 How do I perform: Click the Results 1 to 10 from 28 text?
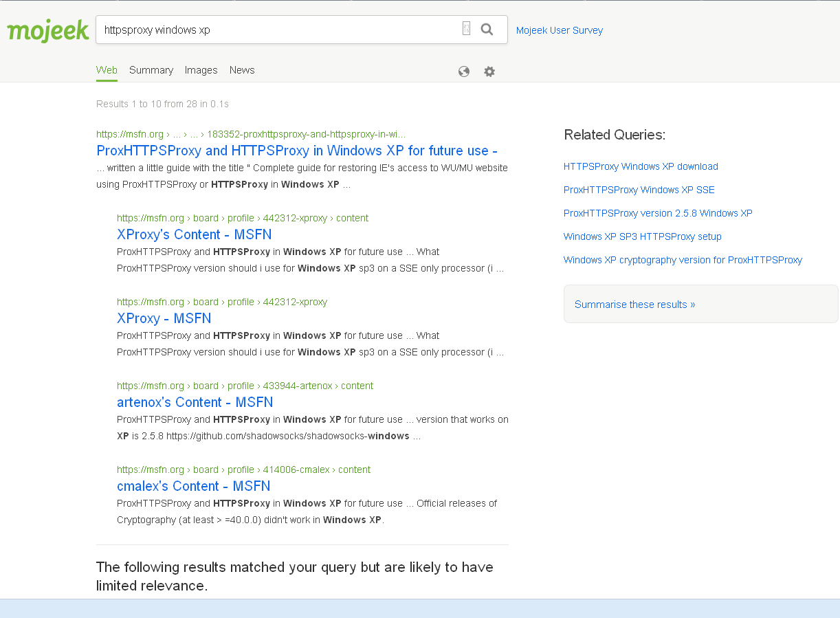coord(162,104)
